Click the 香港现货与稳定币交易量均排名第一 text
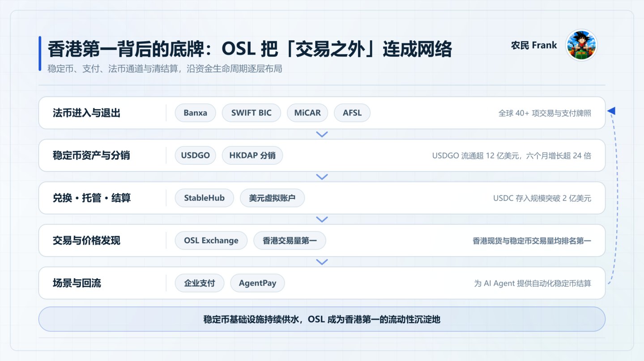This screenshot has width=644, height=361. coord(532,241)
